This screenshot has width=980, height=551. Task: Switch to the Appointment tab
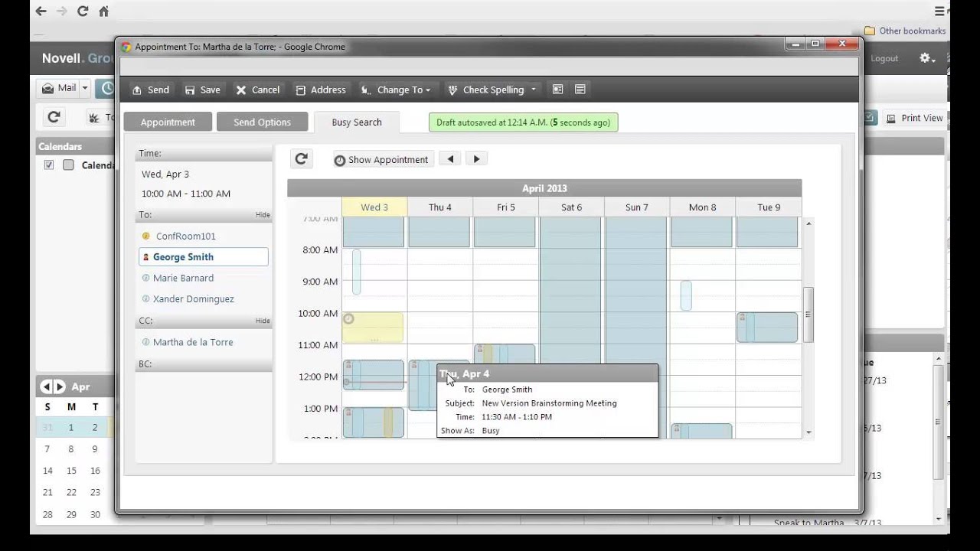tap(168, 122)
